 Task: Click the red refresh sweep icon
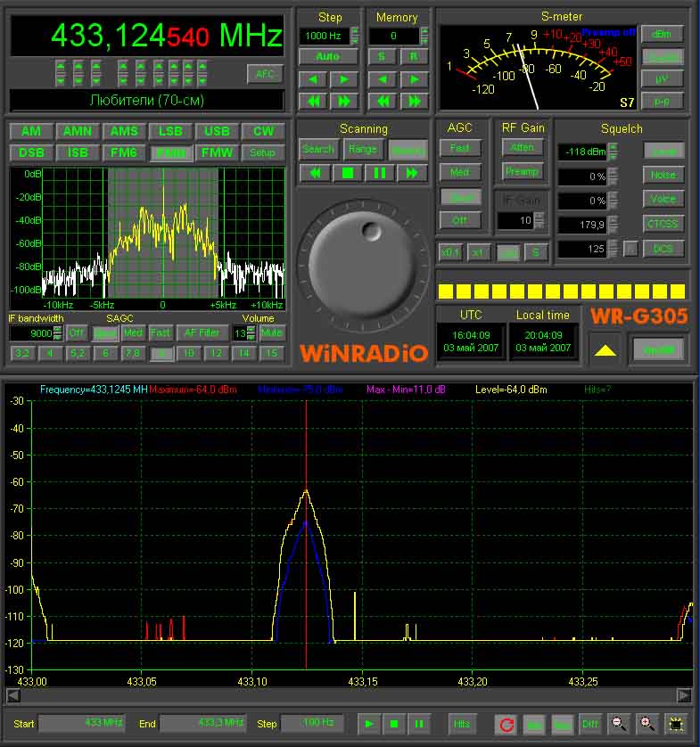click(507, 724)
